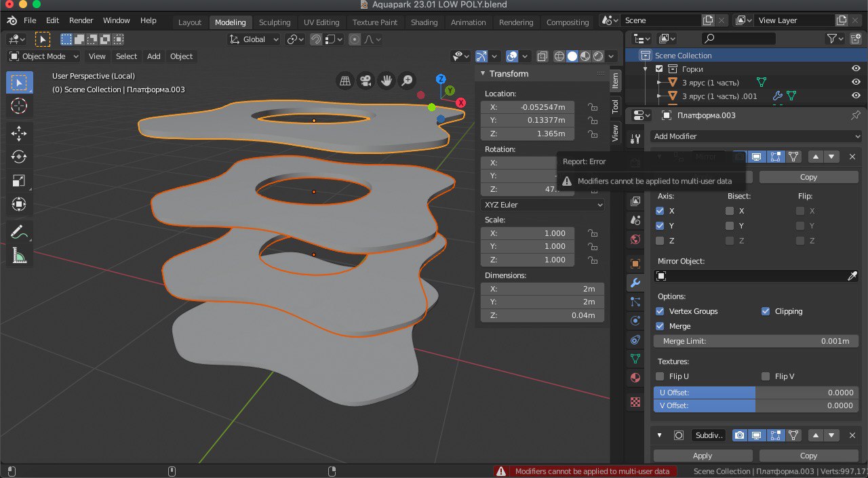Disable Mirror Axis X checkbox
868x478 pixels.
click(x=660, y=211)
